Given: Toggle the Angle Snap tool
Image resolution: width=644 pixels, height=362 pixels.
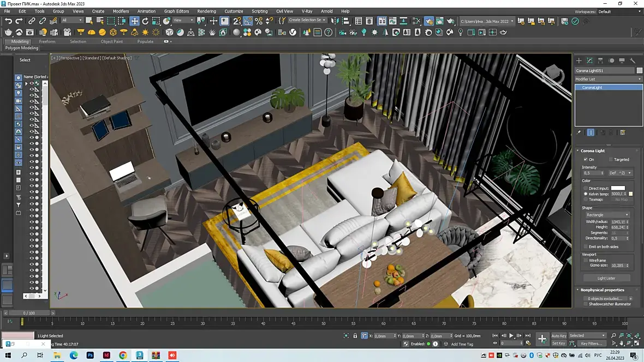Looking at the screenshot, I should point(248,21).
